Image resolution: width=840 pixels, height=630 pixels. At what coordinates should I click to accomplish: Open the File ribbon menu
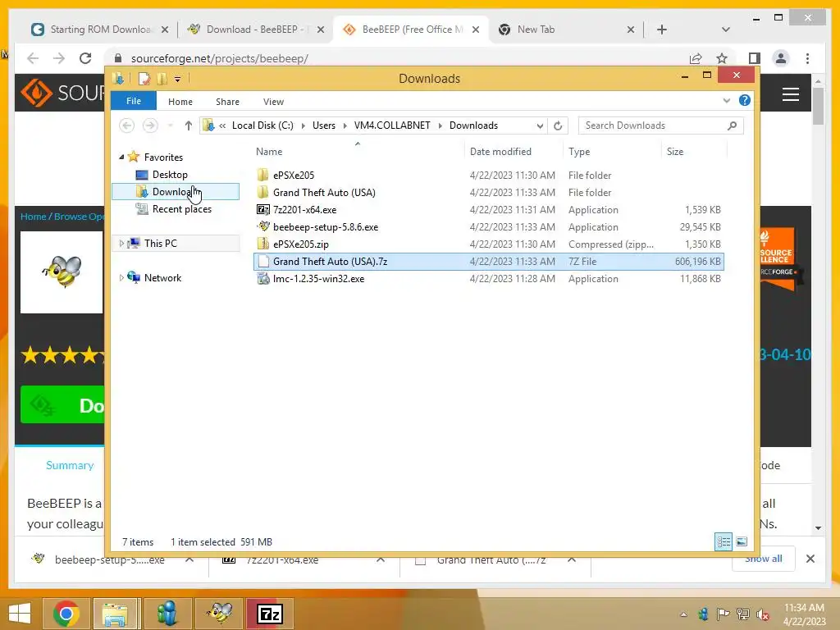coord(134,101)
